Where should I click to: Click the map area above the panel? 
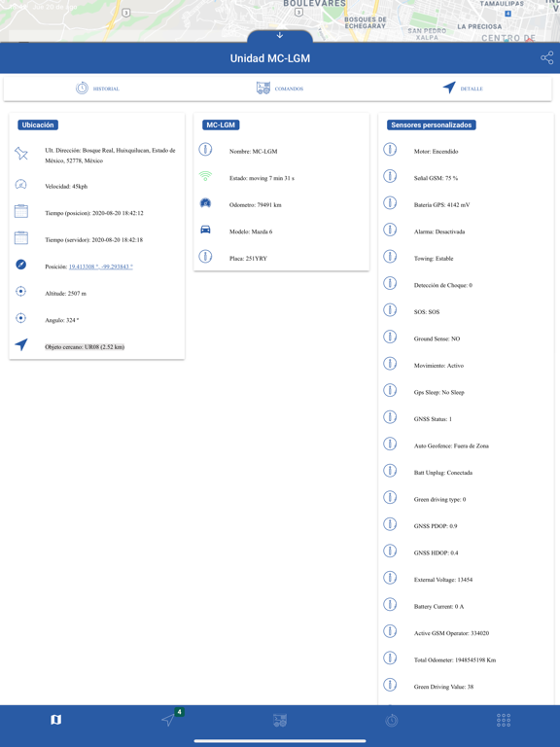coord(280,19)
